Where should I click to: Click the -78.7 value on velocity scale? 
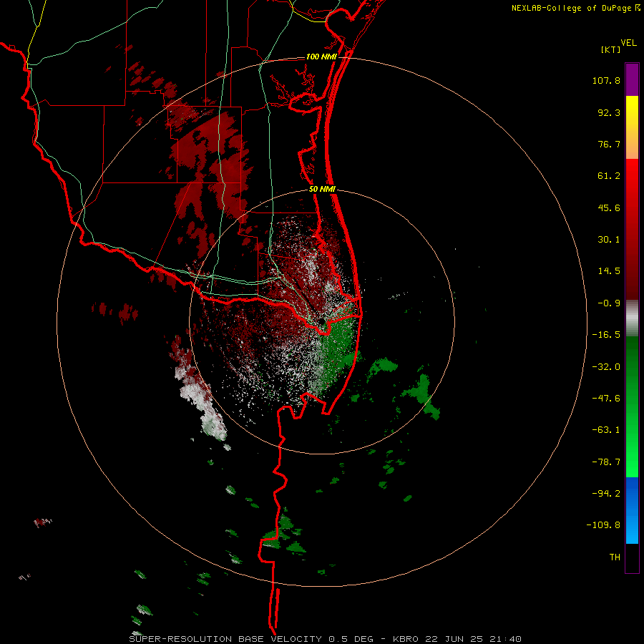click(606, 462)
